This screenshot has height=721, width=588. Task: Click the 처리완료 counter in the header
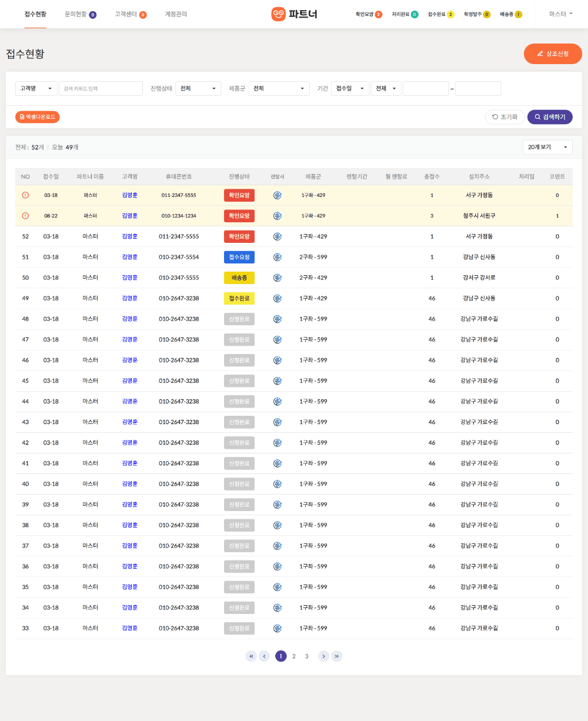pyautogui.click(x=405, y=14)
